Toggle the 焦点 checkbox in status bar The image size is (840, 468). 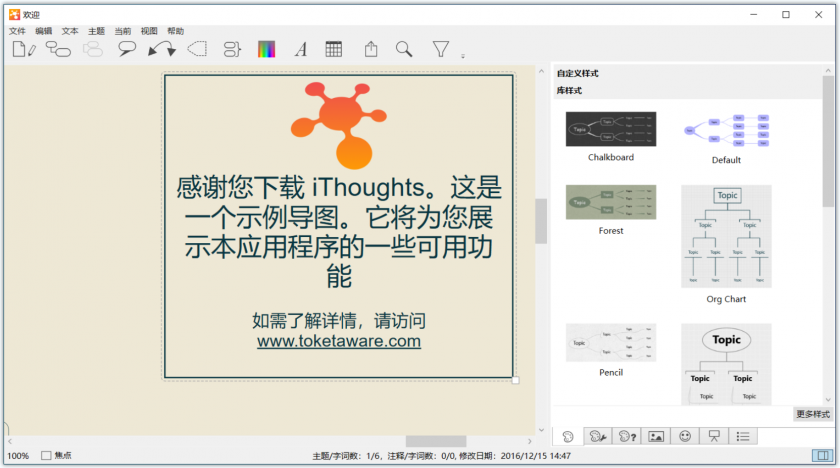pos(47,456)
